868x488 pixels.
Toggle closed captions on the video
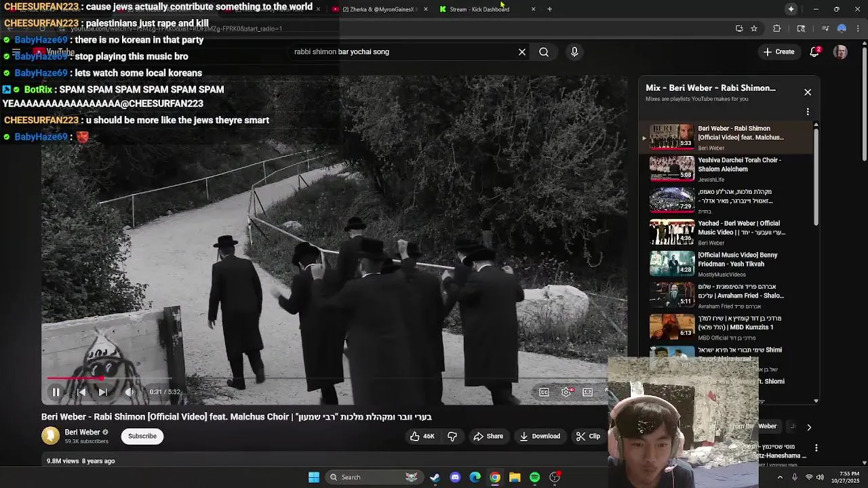(x=544, y=392)
